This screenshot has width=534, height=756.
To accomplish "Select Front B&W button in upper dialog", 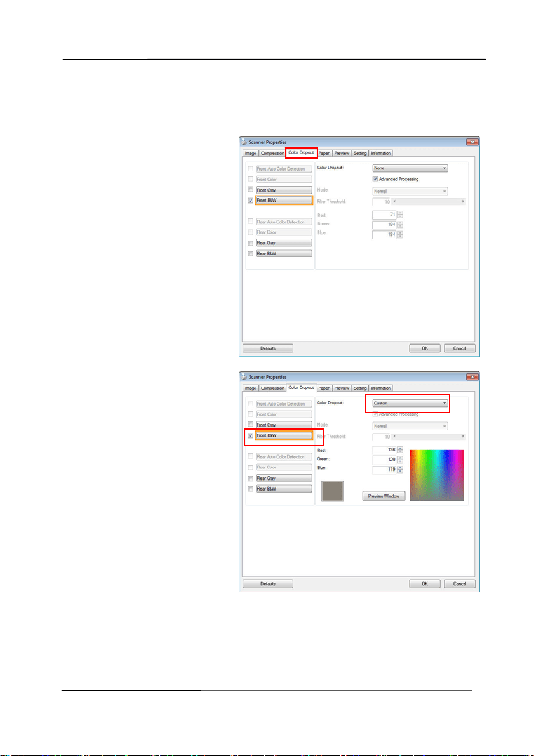I will (x=284, y=201).
